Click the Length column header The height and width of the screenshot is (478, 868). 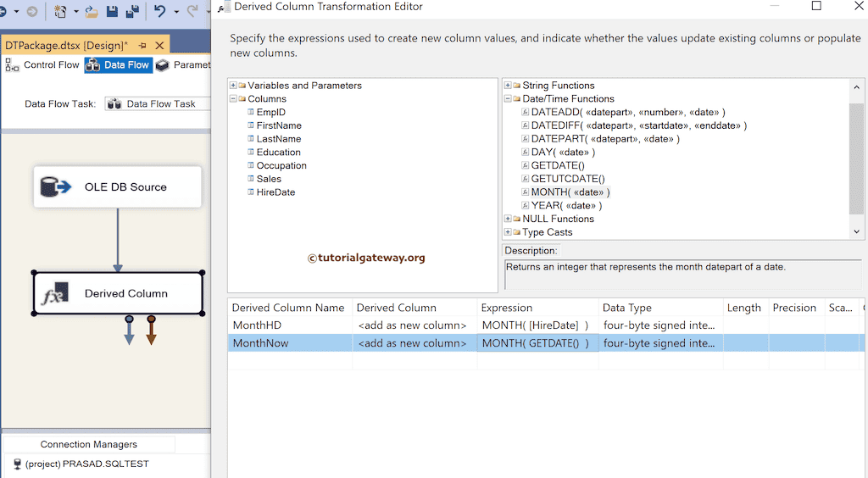point(745,308)
